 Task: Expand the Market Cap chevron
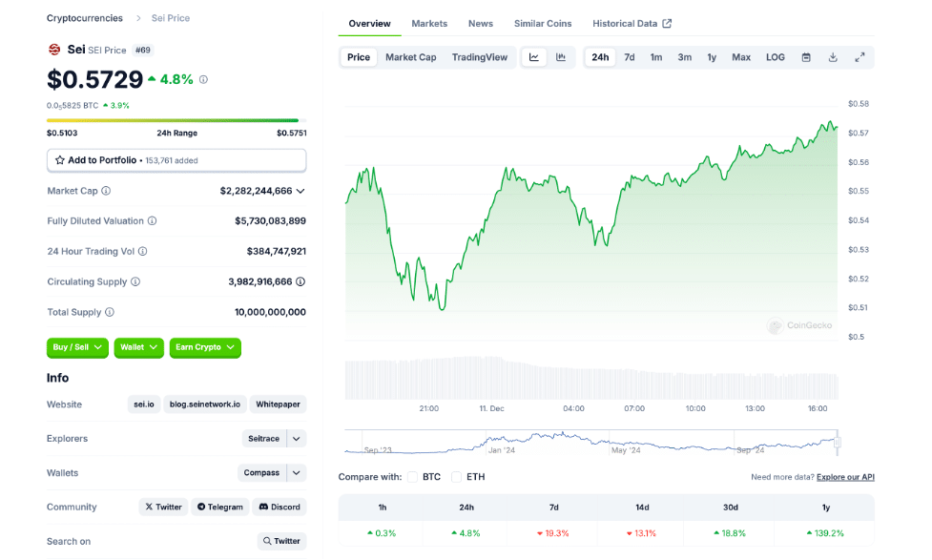tap(300, 191)
